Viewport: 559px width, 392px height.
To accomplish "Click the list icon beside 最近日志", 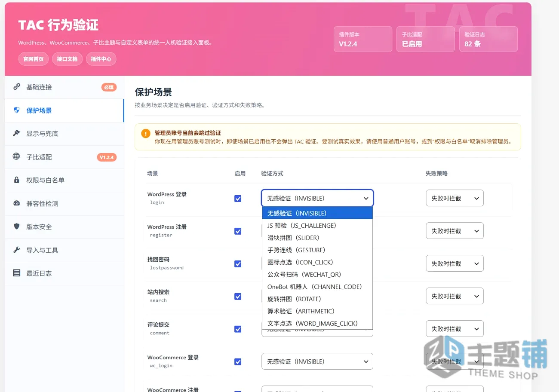I will 17,273.
